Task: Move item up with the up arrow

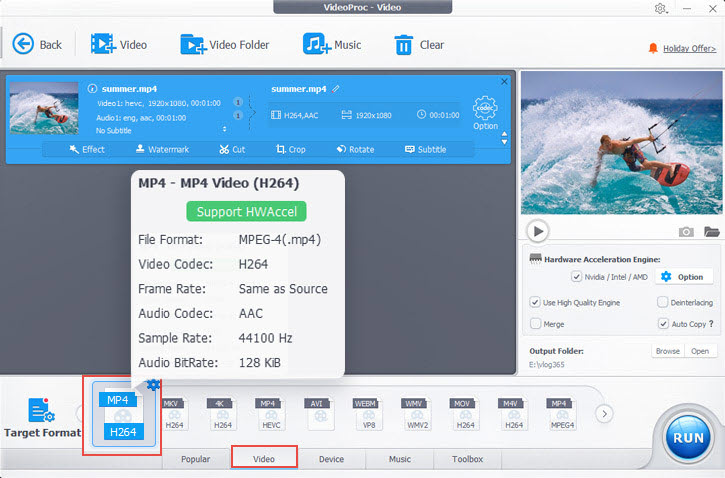Action: (x=504, y=134)
